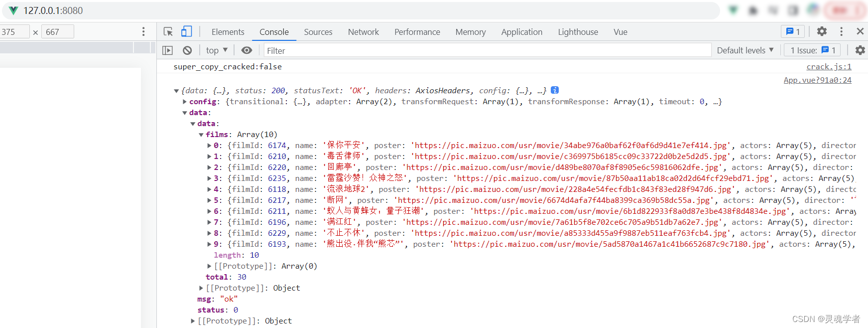Viewport: 868px width, 328px height.
Task: Click the super_copy_cracked:false log line
Action: [228, 67]
